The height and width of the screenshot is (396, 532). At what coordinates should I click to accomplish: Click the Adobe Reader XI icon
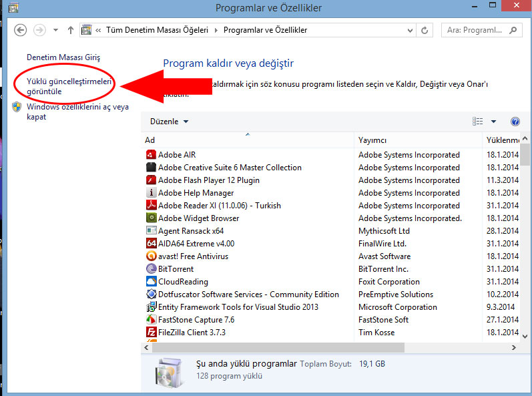pos(151,205)
